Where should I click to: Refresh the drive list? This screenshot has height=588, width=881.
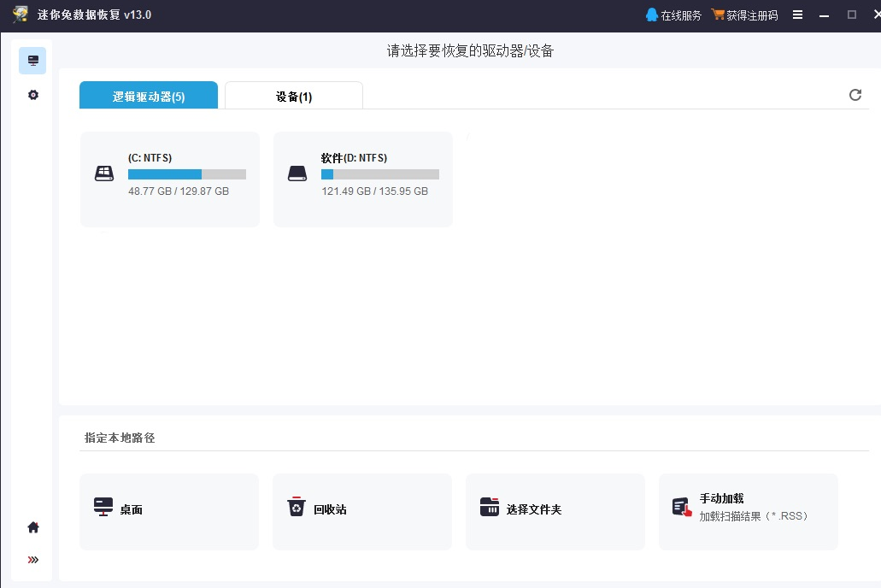tap(855, 95)
